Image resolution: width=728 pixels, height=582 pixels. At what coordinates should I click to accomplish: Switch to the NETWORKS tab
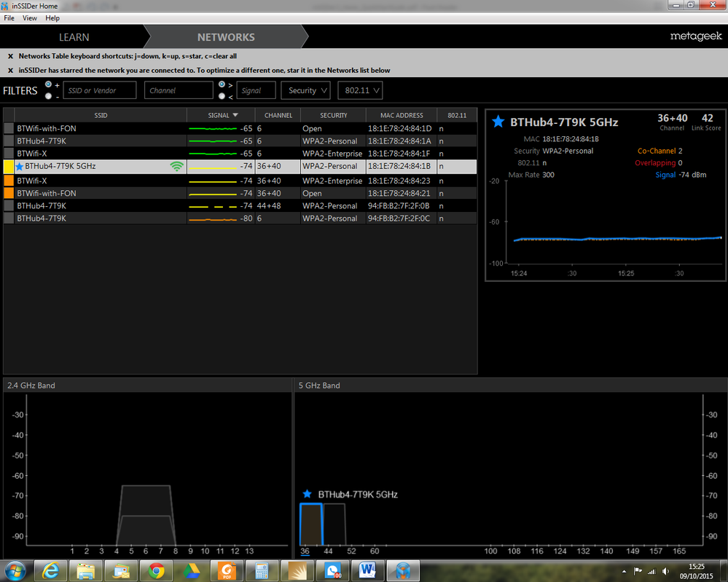point(226,37)
